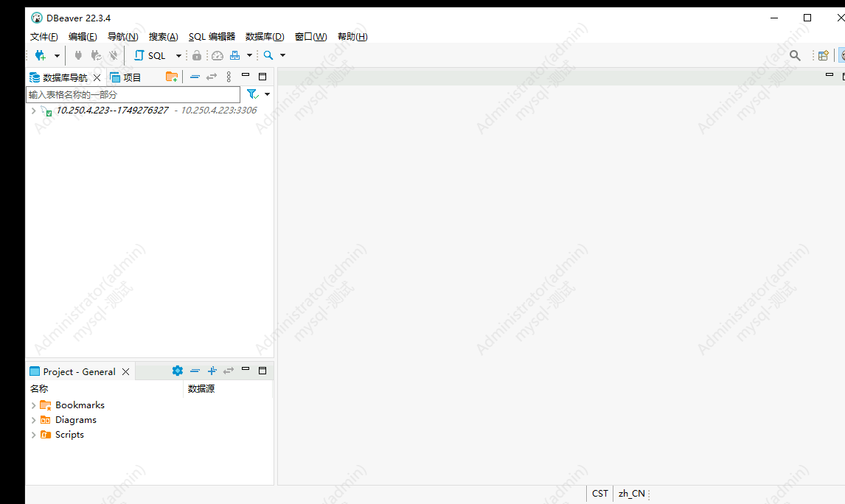Open the 数据库(D) menu

point(265,37)
